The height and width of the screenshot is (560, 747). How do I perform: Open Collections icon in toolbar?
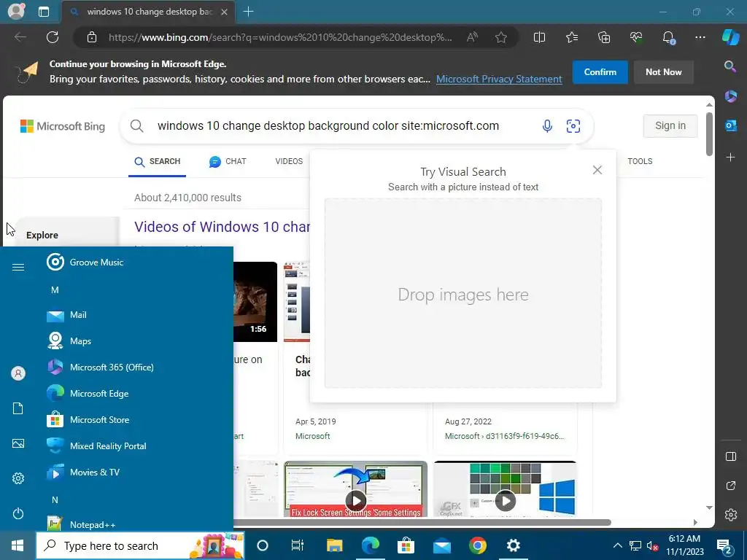[x=604, y=37]
